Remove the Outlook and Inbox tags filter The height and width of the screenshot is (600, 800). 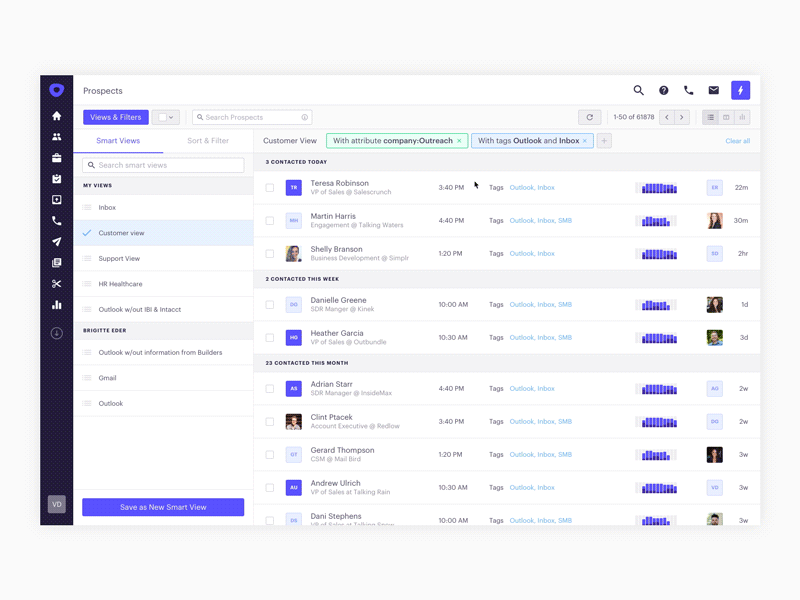pyautogui.click(x=585, y=141)
